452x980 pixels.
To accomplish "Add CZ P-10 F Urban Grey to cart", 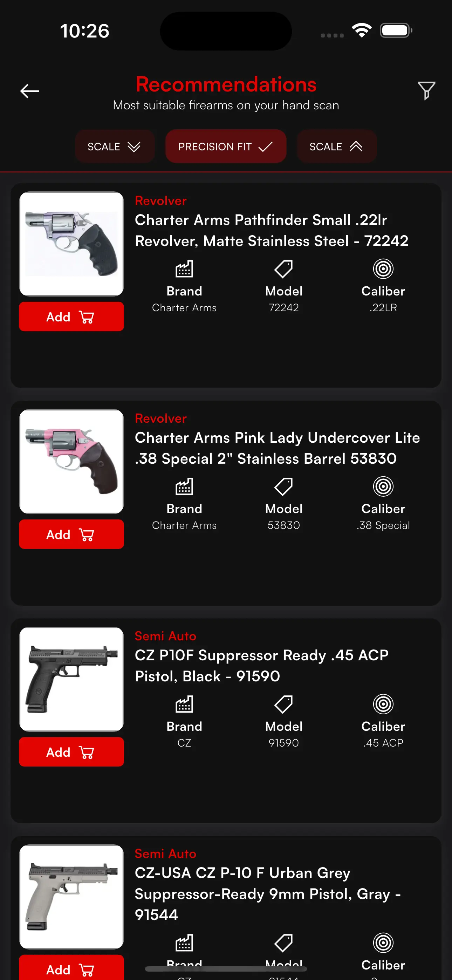I will (x=71, y=968).
